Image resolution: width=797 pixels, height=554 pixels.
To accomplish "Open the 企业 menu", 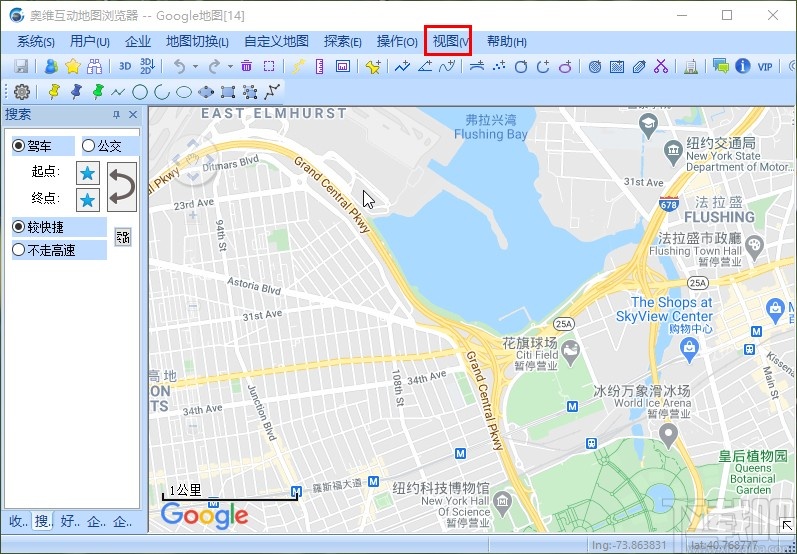I will tap(138, 42).
